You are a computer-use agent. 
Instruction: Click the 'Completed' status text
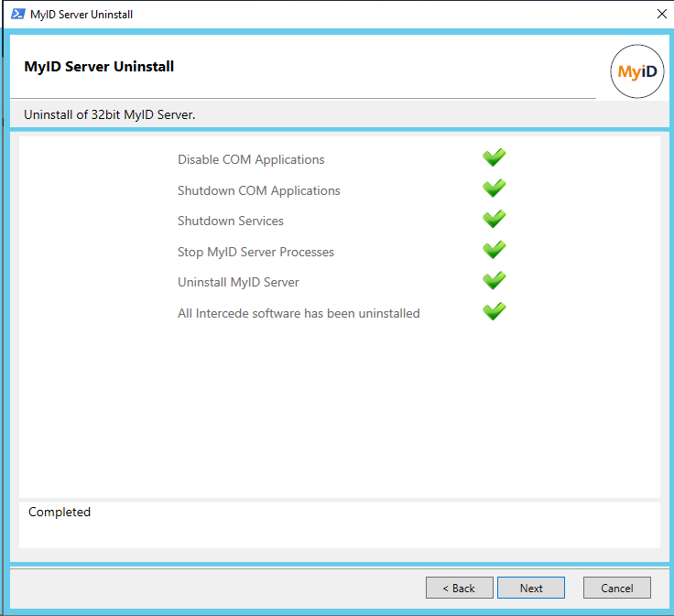pos(60,512)
